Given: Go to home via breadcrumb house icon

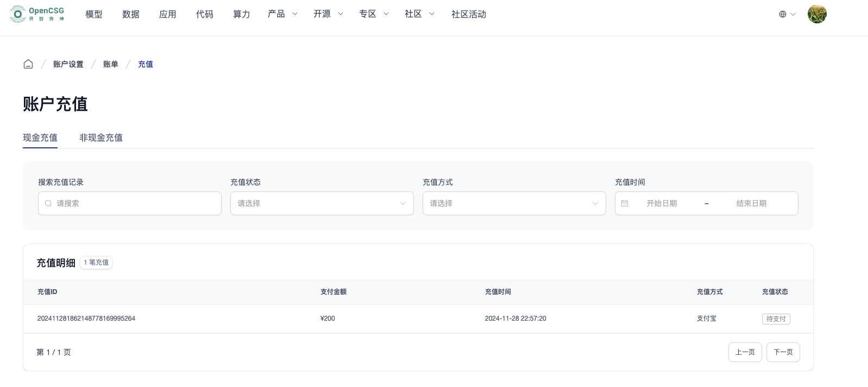Looking at the screenshot, I should tap(28, 64).
